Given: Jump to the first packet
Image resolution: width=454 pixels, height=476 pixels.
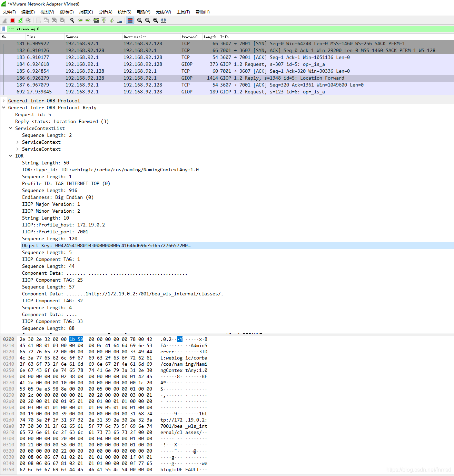Looking at the screenshot, I should click(x=104, y=20).
